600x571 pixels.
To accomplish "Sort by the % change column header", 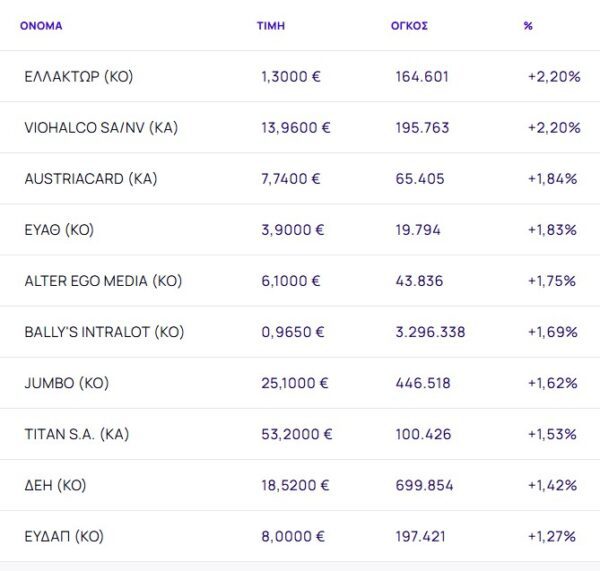I will 528,26.
